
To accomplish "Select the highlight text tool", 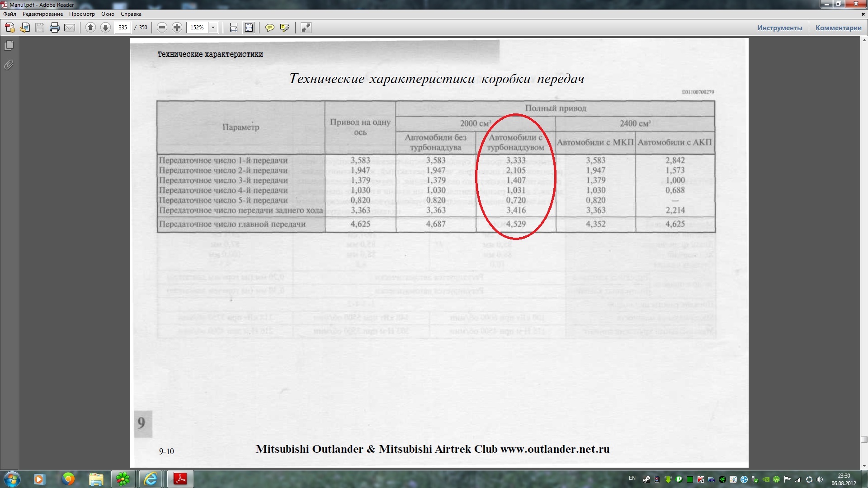I will coord(284,28).
